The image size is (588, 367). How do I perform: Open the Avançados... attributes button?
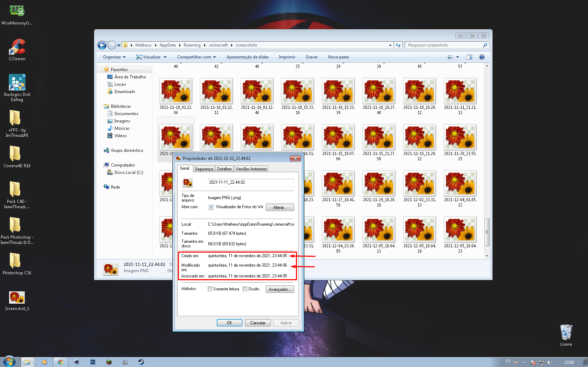tap(280, 289)
